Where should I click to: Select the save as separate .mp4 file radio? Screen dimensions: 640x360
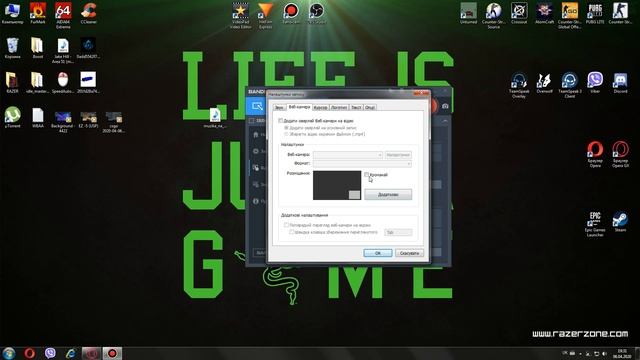pyautogui.click(x=286, y=134)
